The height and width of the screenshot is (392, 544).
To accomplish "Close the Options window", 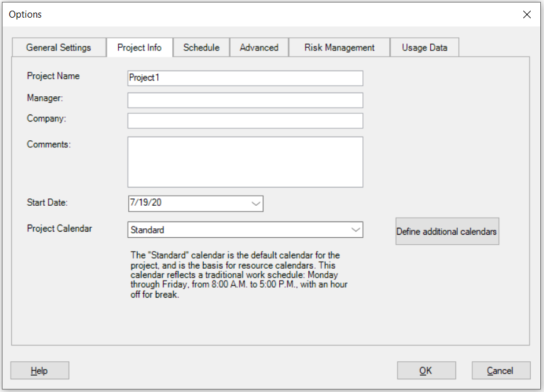I will point(526,14).
